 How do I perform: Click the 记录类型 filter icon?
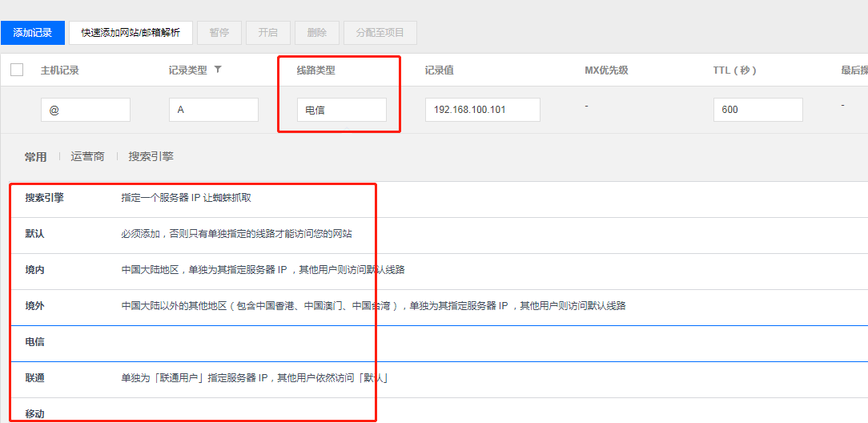click(x=218, y=70)
